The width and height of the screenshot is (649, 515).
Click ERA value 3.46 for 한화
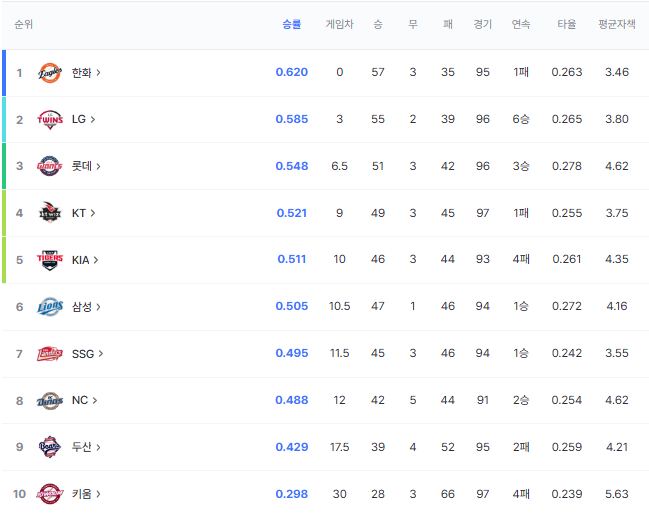(617, 72)
